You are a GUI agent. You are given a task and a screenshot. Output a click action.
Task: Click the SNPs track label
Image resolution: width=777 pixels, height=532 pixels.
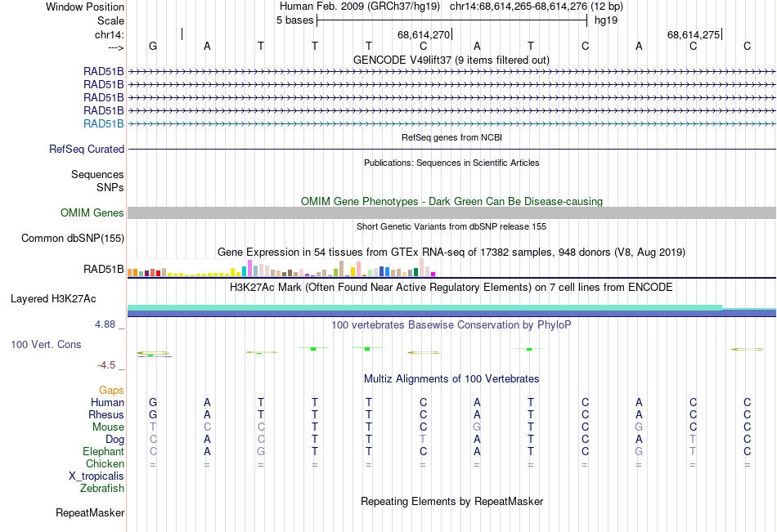coord(110,187)
